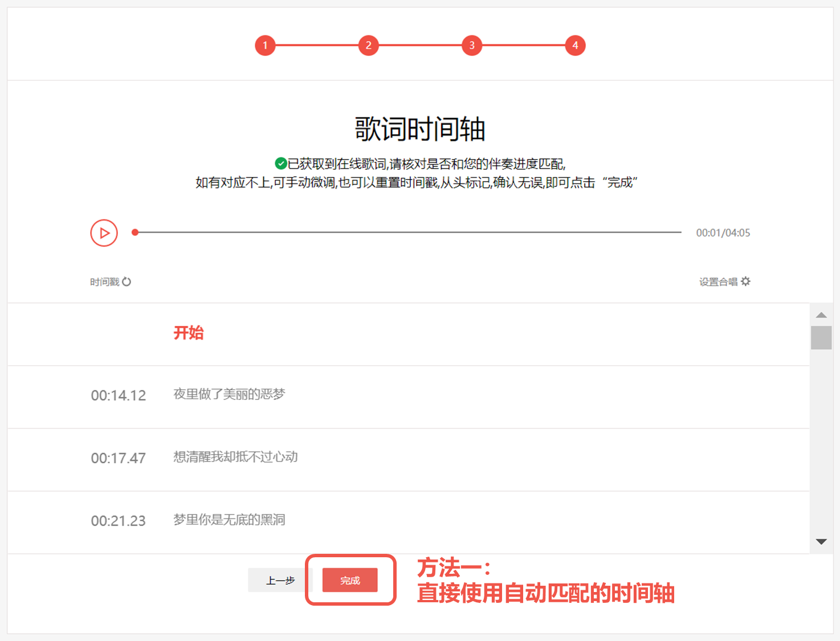Click the timestamp 00:14.12

[119, 395]
